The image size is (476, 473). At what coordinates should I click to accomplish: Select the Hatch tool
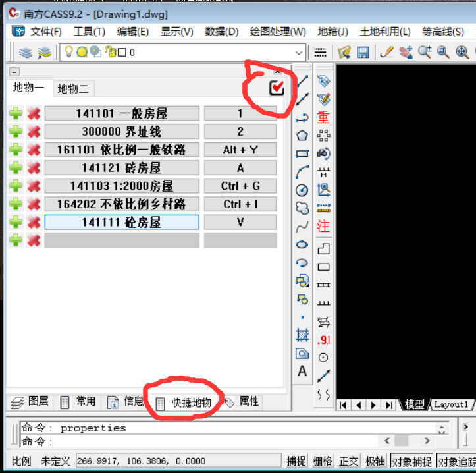pyautogui.click(x=302, y=335)
